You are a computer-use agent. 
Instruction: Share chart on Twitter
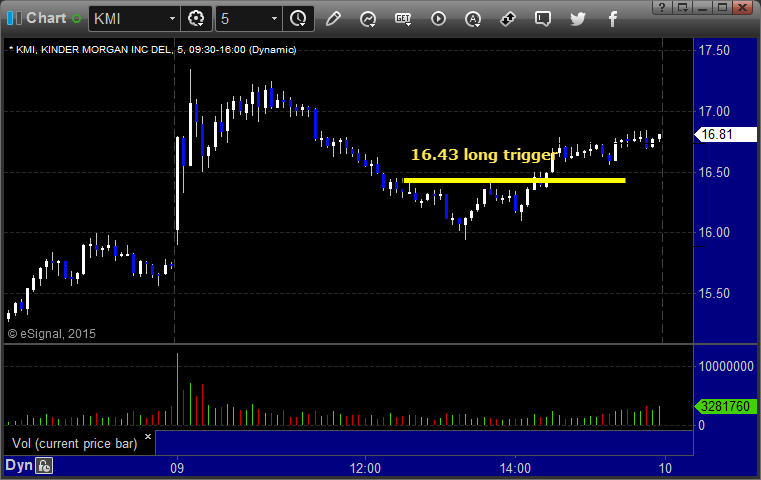(x=578, y=19)
